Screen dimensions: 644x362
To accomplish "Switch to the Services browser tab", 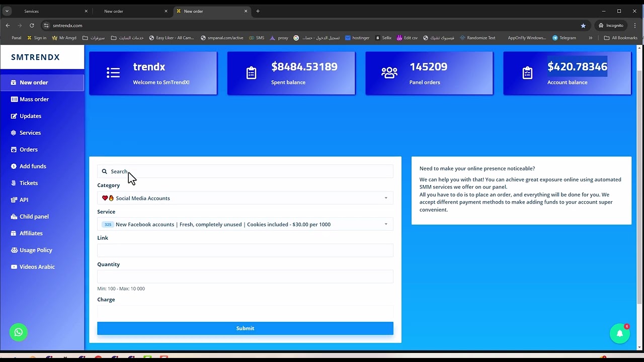I will pyautogui.click(x=52, y=11).
